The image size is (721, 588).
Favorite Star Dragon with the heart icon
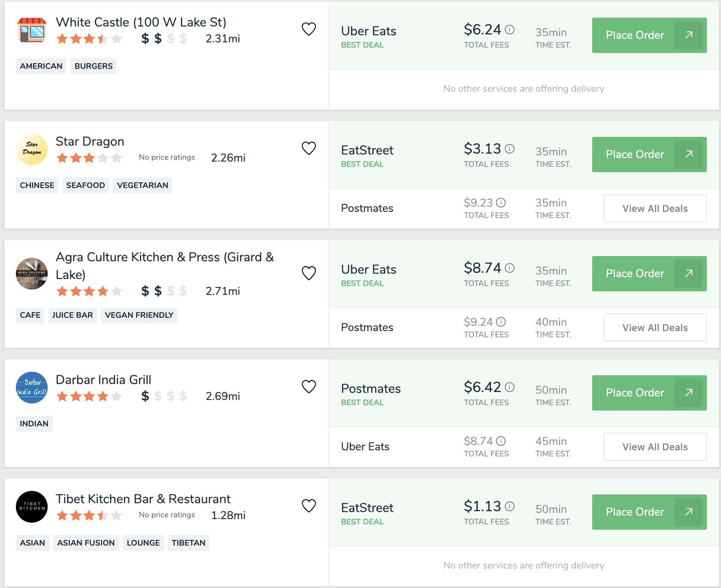309,148
